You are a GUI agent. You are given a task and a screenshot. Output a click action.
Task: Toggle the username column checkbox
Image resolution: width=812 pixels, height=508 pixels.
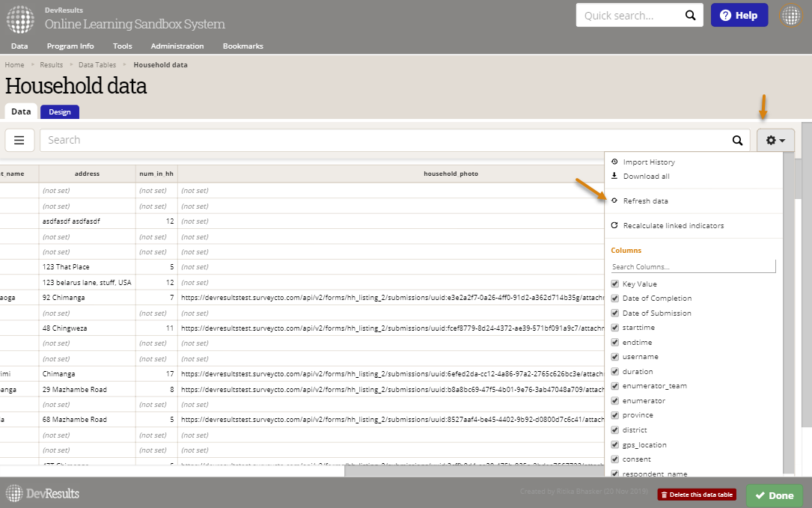(615, 357)
